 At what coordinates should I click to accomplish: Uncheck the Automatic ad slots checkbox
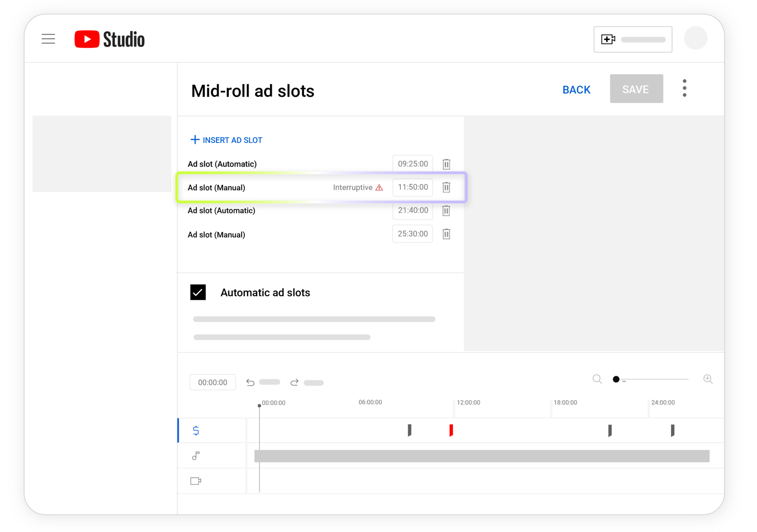point(198,292)
